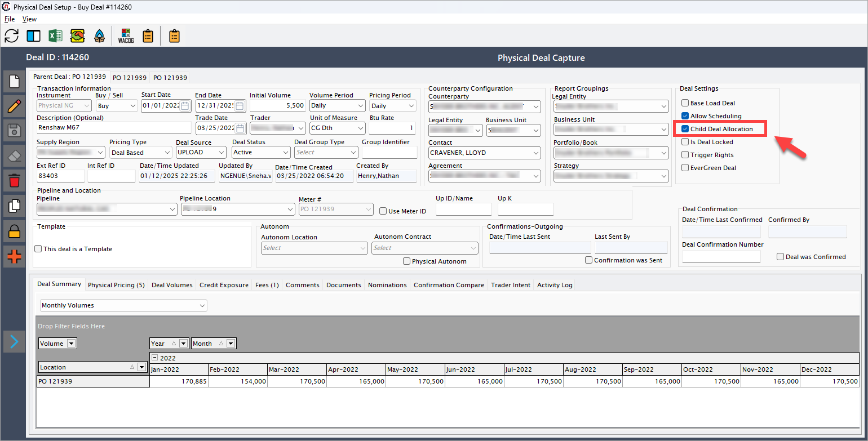Open the Activity Log tab
Viewport: 868px width, 441px height.
(555, 285)
